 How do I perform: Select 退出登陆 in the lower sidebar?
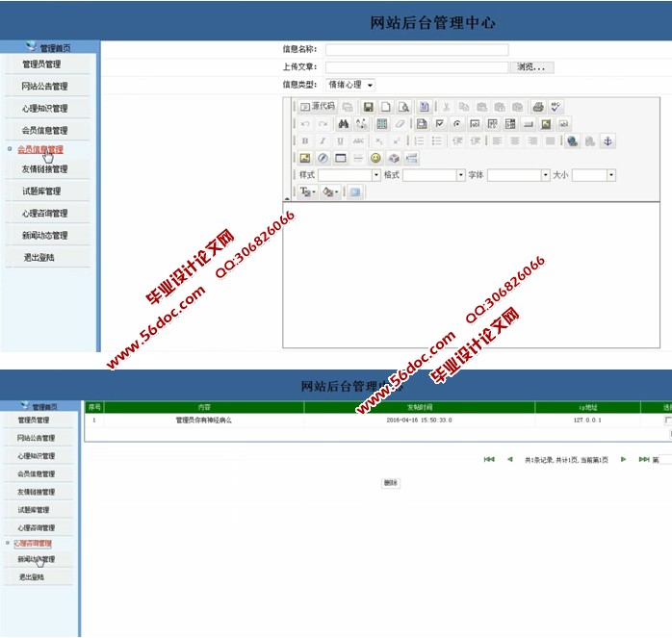(32, 577)
